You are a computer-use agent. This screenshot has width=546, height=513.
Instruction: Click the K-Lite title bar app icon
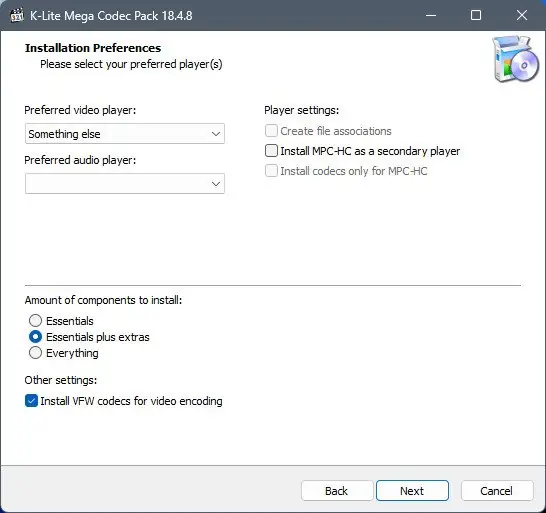[16, 15]
